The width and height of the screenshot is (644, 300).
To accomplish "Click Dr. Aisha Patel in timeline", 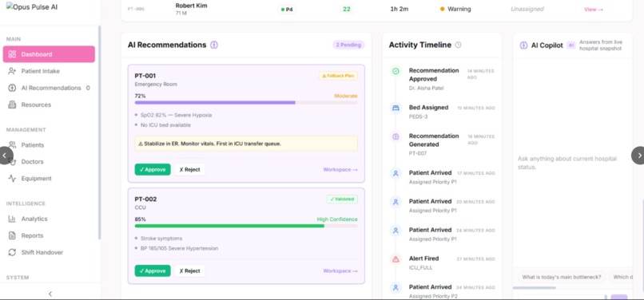I will tap(427, 88).
